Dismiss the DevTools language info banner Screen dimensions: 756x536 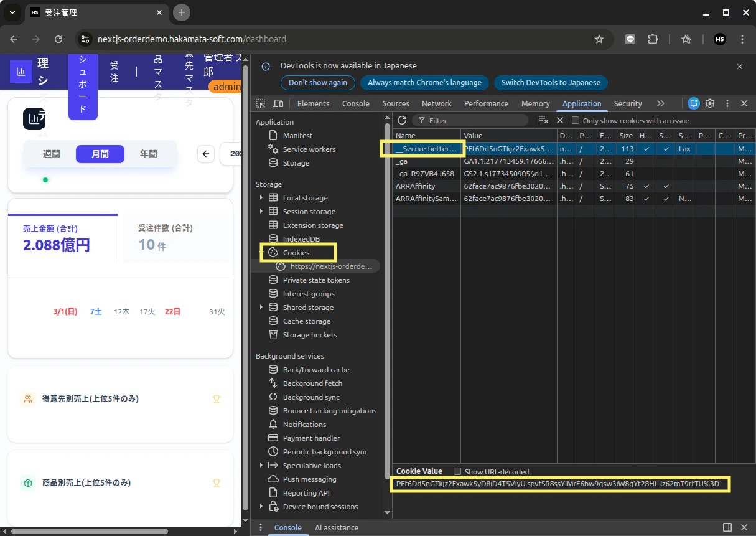[x=740, y=66]
